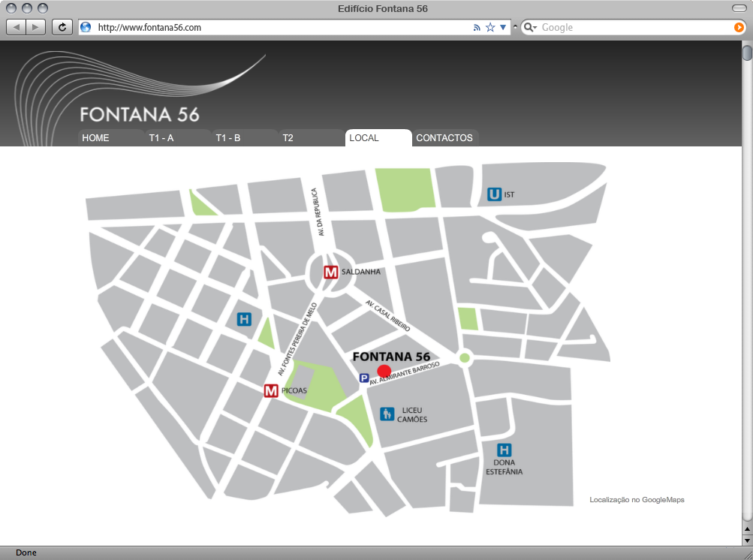Click the scrollbar up arrow
753x560 pixels.
point(747,528)
